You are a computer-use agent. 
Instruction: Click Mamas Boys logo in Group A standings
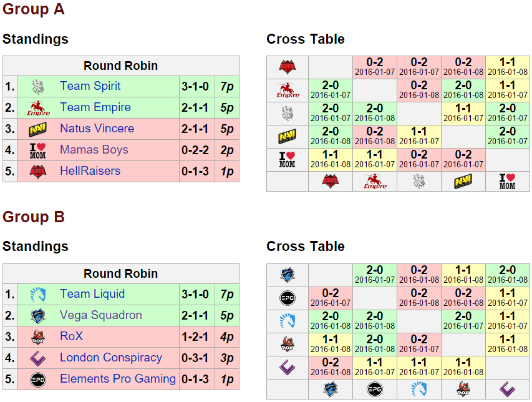[38, 150]
